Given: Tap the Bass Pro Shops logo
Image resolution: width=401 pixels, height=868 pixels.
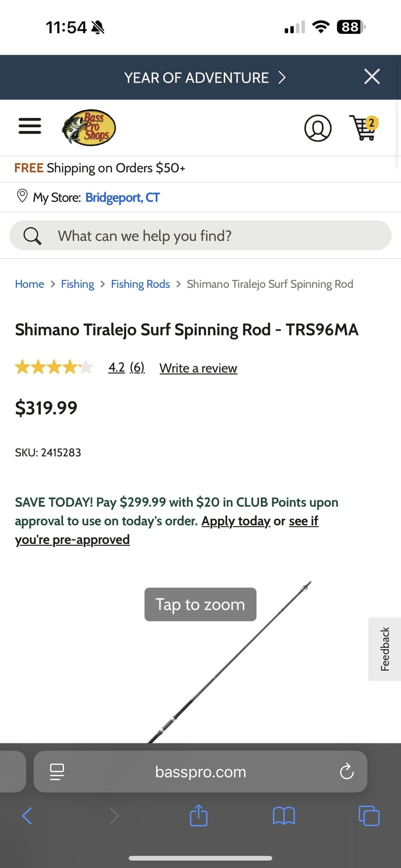Looking at the screenshot, I should (89, 128).
